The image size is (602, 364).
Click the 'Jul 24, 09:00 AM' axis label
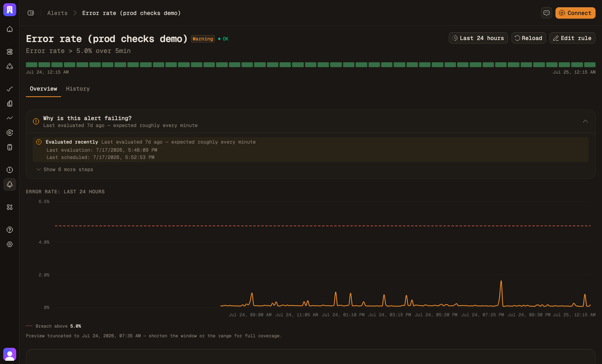(x=250, y=315)
